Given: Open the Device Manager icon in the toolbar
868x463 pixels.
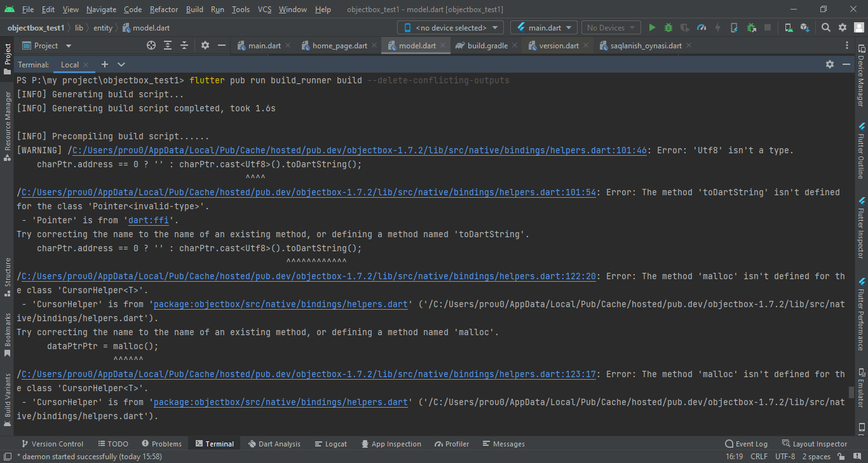Looking at the screenshot, I should (x=788, y=27).
